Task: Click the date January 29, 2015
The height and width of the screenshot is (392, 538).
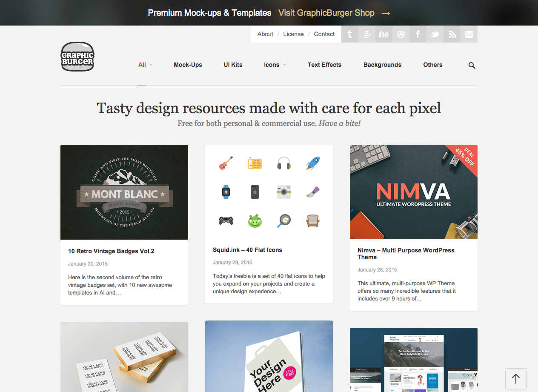Action: [x=232, y=263]
